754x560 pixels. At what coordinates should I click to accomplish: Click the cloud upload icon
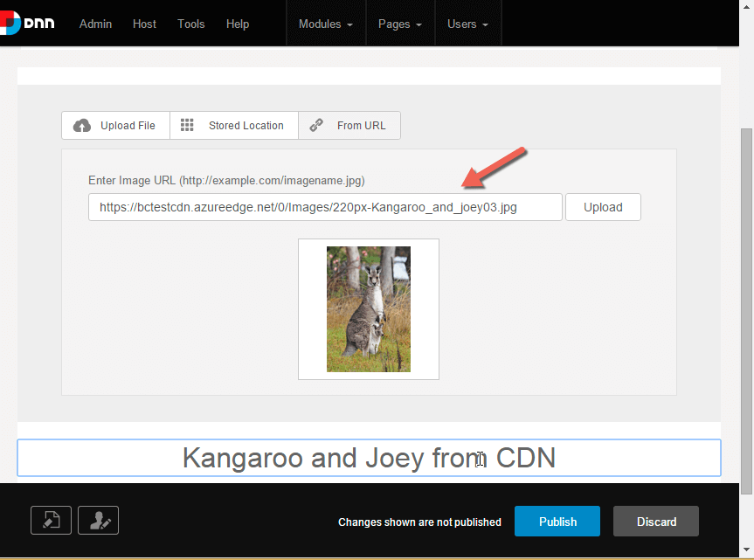(x=82, y=126)
